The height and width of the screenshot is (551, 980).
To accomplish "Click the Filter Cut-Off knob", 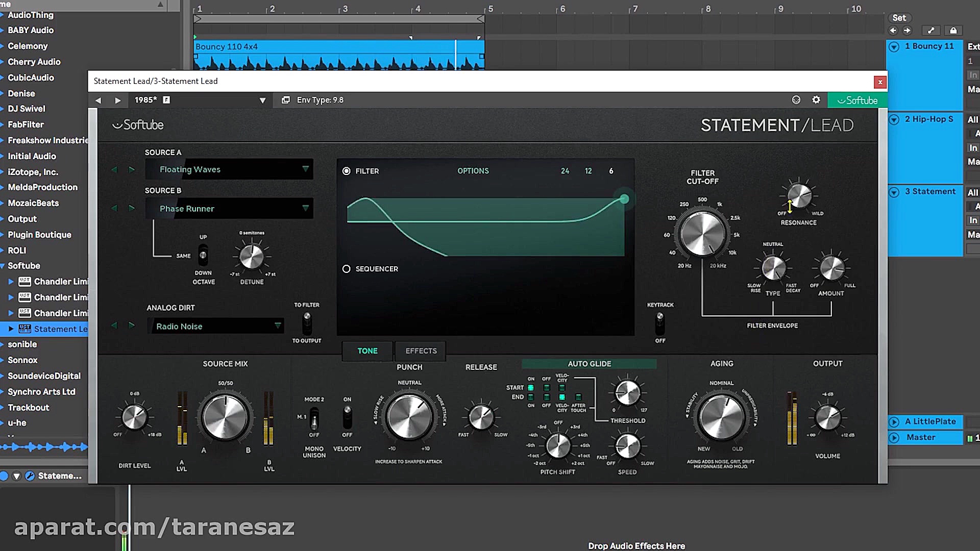I will (x=703, y=234).
